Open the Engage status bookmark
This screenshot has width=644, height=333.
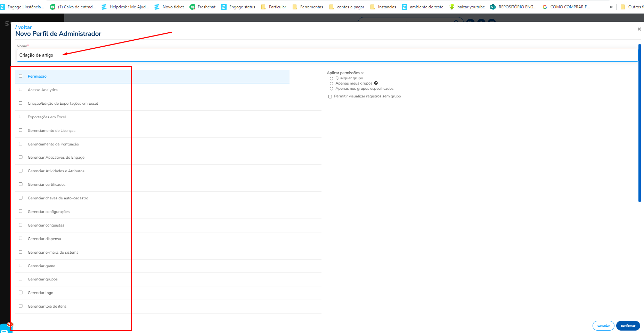[x=238, y=7]
